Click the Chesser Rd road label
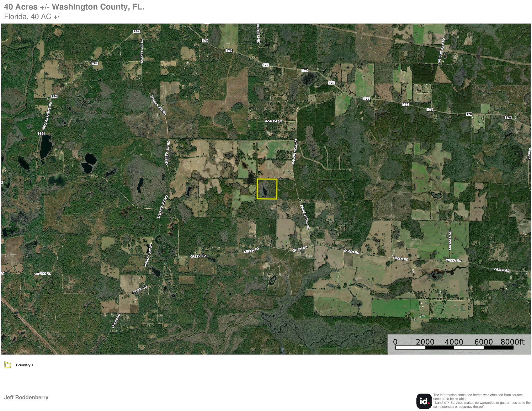 (450, 240)
